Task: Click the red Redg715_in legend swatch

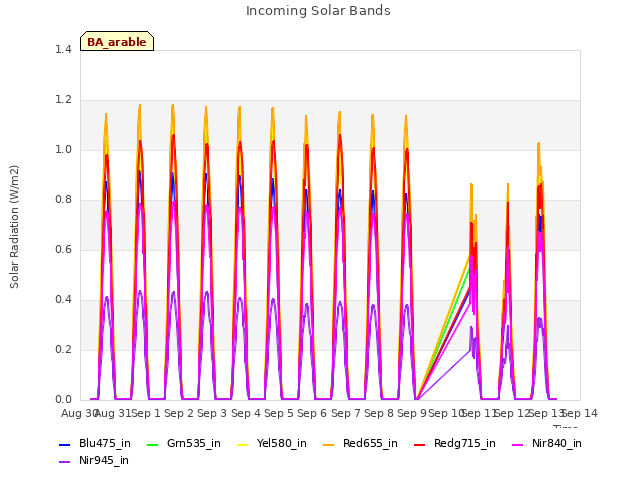Action: coord(420,444)
